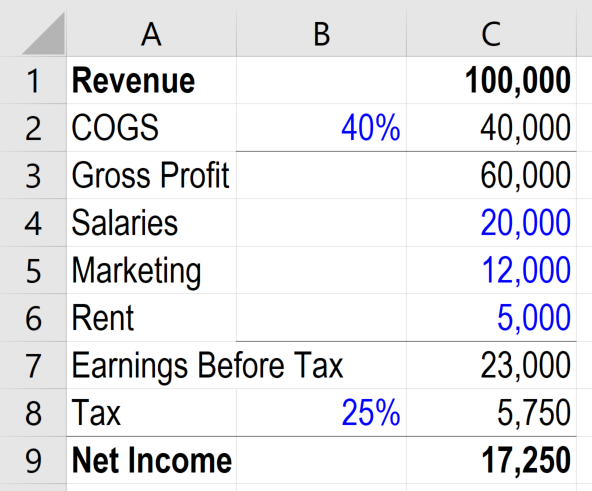
Task: Select row 9 header
Action: (x=33, y=460)
